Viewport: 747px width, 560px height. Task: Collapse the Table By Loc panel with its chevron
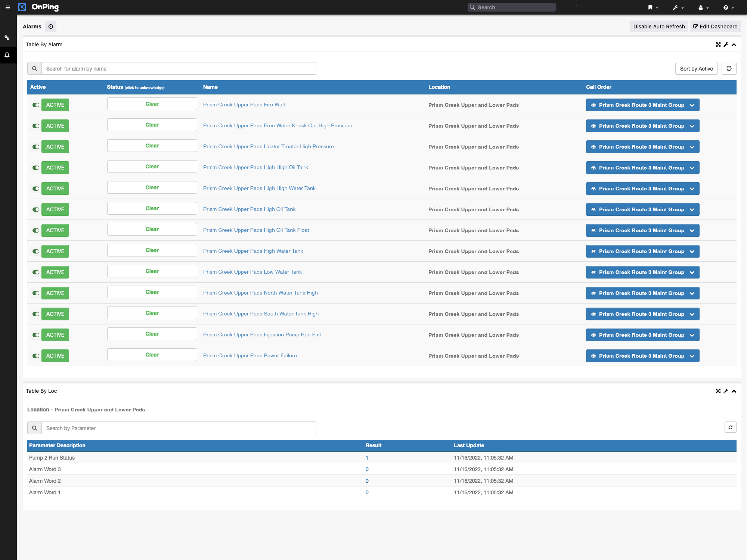tap(734, 391)
